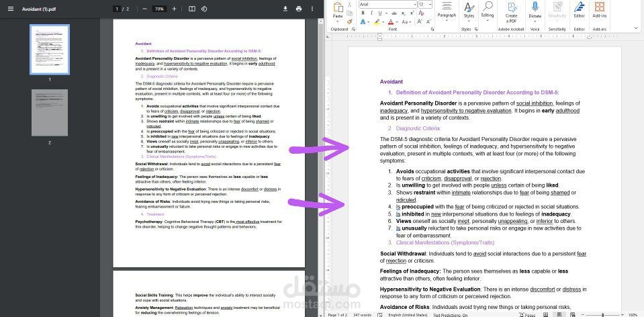Open the font size dropdown
Viewport: 644px width, 317px height.
pyautogui.click(x=430, y=5)
